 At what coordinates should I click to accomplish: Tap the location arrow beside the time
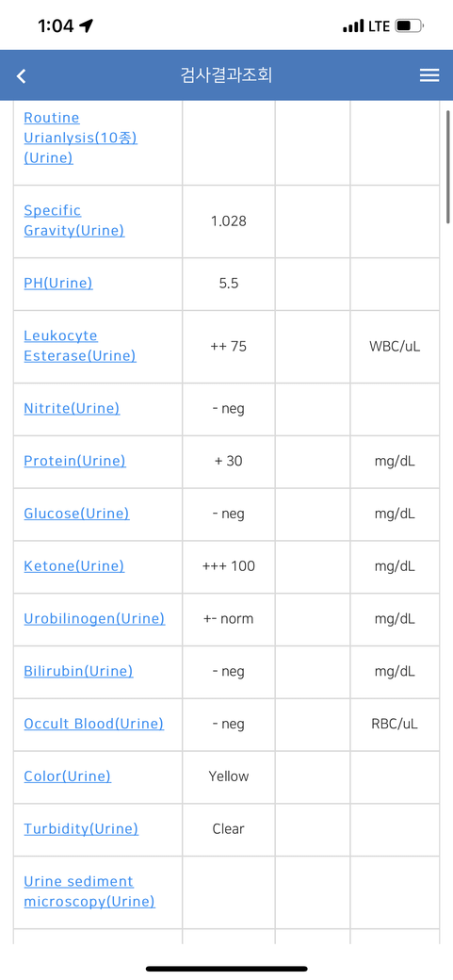coord(87,25)
